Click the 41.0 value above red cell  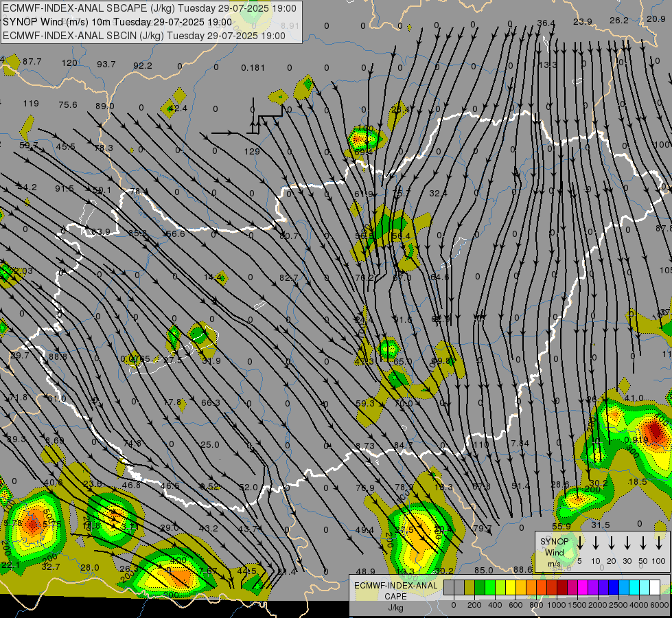tap(634, 398)
